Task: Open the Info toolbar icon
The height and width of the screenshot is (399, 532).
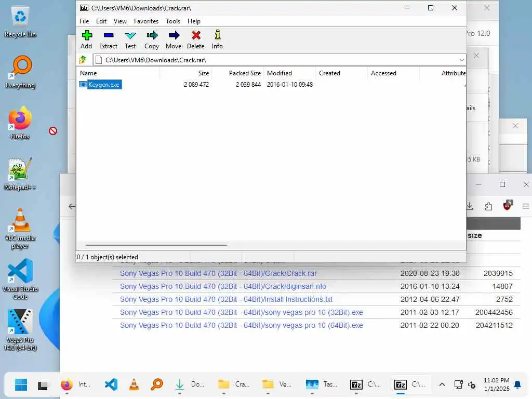Action: pyautogui.click(x=218, y=39)
